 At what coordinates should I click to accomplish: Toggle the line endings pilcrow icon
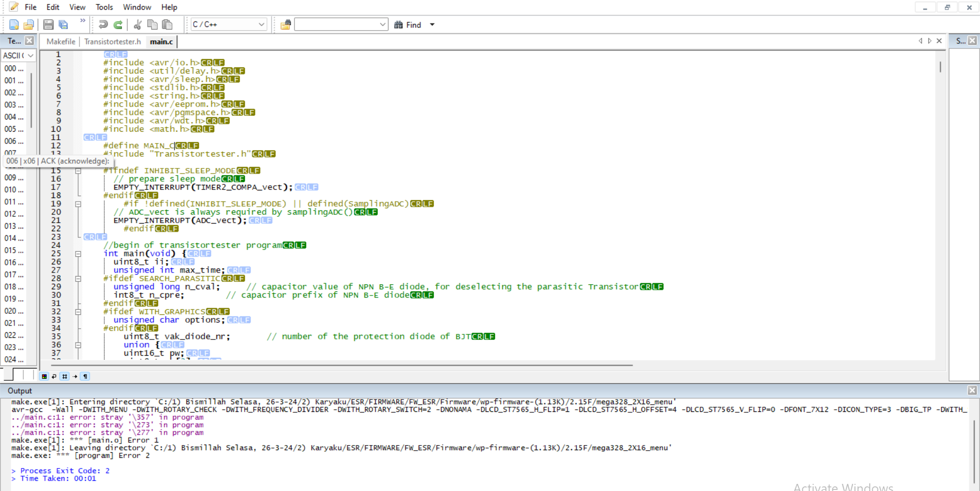85,376
